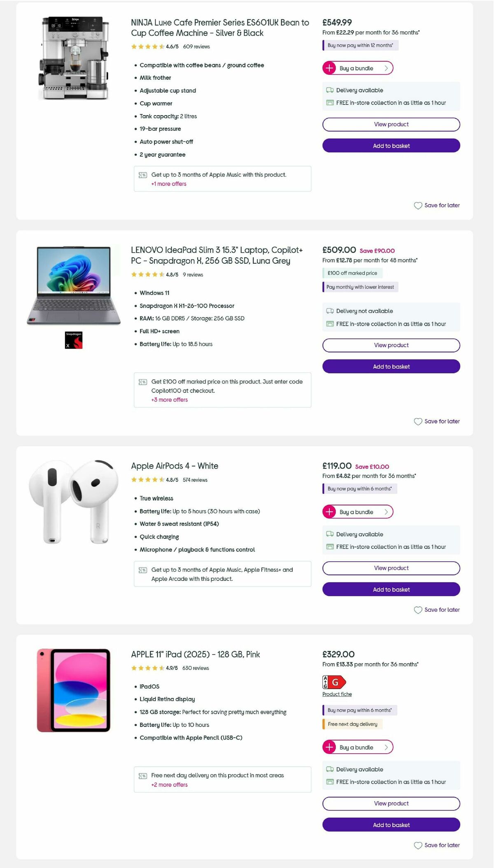The image size is (494, 868).
Task: Add Apple AirPods 4 to basket
Action: click(x=391, y=589)
